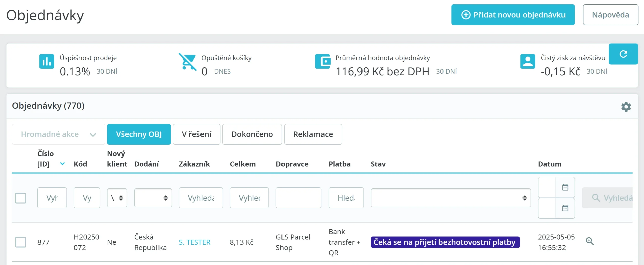Switch to the V řešení tab
The image size is (644, 265).
point(196,134)
